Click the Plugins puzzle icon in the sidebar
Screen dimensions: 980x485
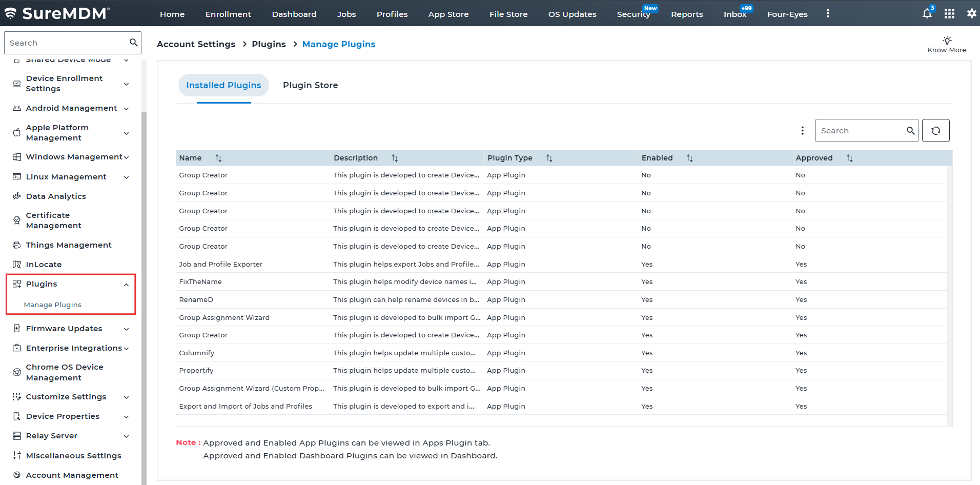(x=17, y=284)
